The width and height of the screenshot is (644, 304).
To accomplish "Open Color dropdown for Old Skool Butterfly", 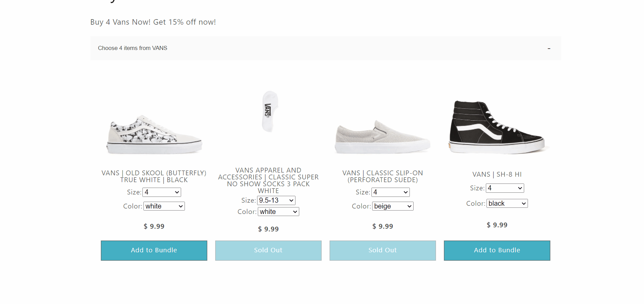I will click(164, 206).
